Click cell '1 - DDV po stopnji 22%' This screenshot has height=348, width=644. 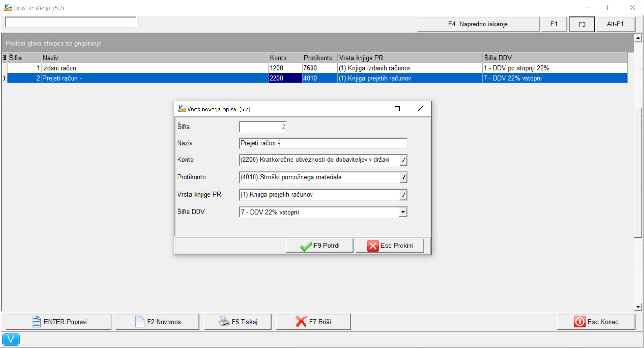(555, 68)
